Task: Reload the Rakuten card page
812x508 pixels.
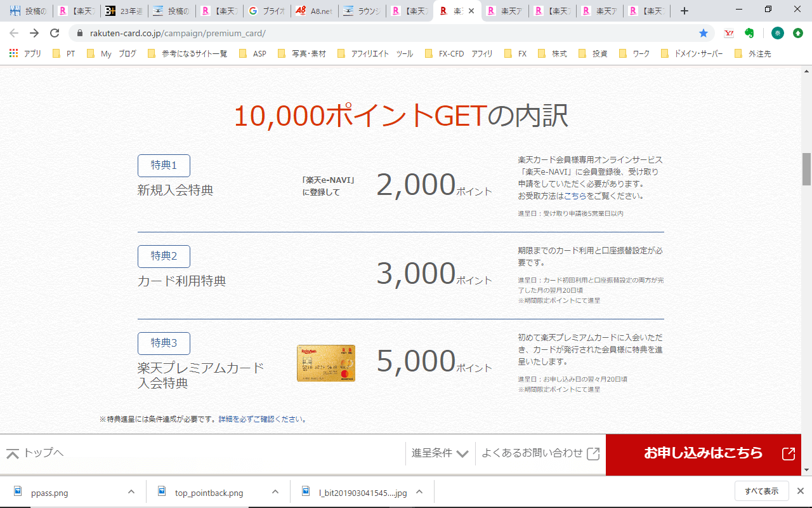Action: tap(55, 33)
